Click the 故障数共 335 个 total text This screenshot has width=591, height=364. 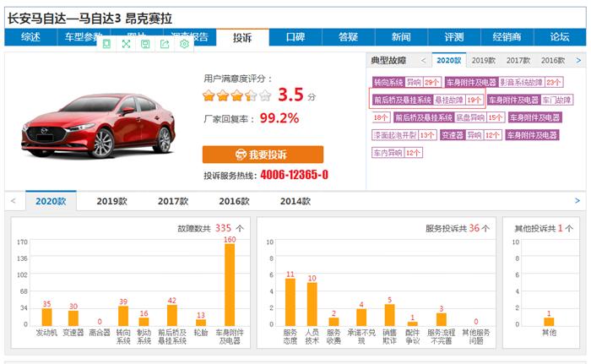pyautogui.click(x=211, y=228)
